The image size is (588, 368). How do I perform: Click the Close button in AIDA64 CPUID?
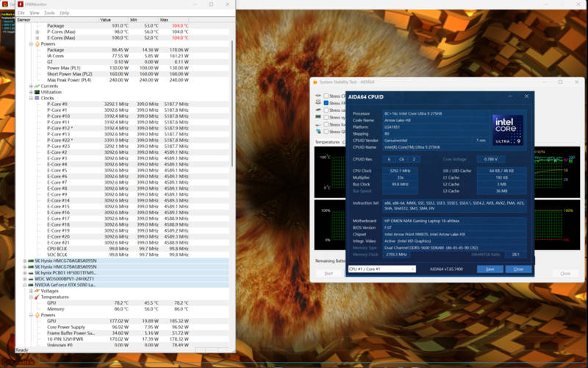click(x=518, y=269)
